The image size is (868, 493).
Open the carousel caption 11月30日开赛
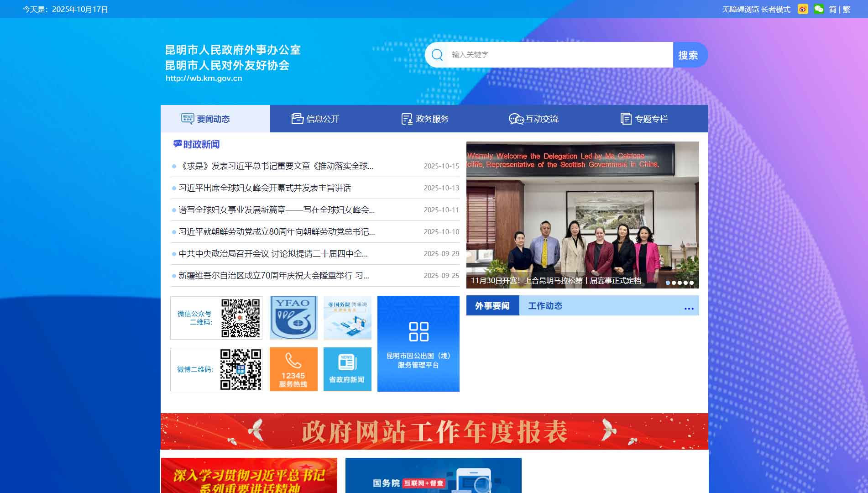[x=556, y=280]
